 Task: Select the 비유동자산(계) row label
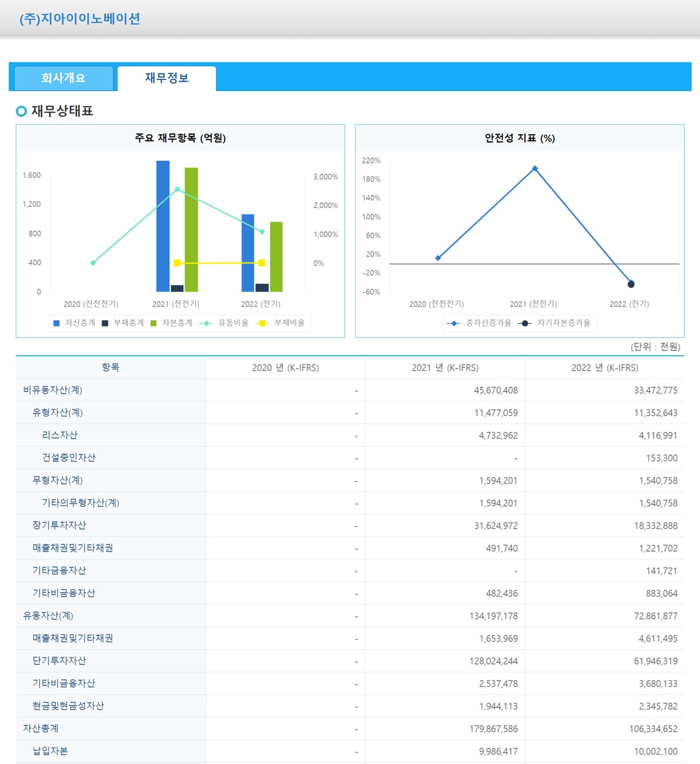click(52, 390)
